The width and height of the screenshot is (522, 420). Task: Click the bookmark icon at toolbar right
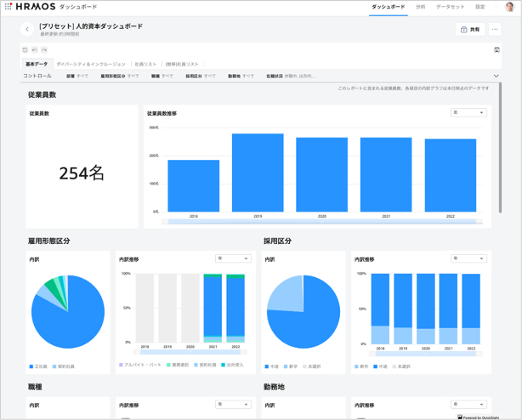496,50
